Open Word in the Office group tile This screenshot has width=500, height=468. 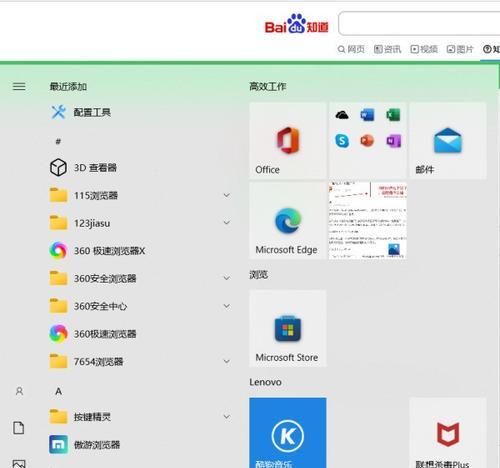(x=367, y=115)
